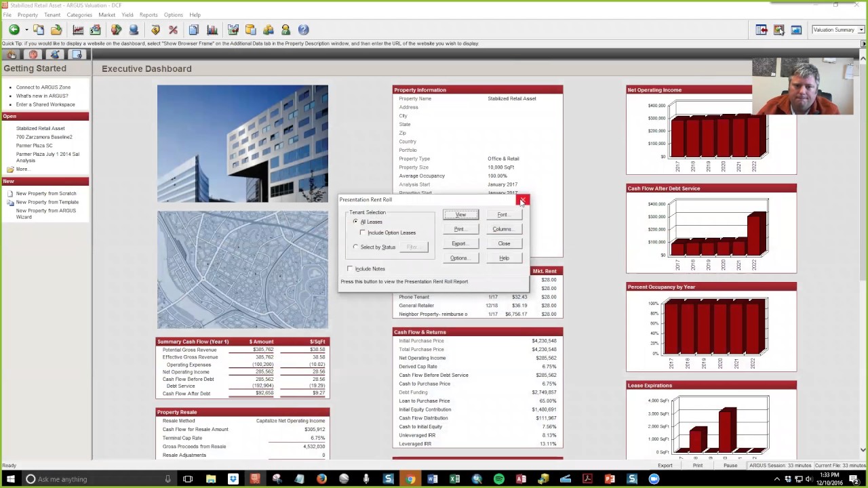Select the All Leases radio button
This screenshot has height=488, width=868.
[355, 222]
